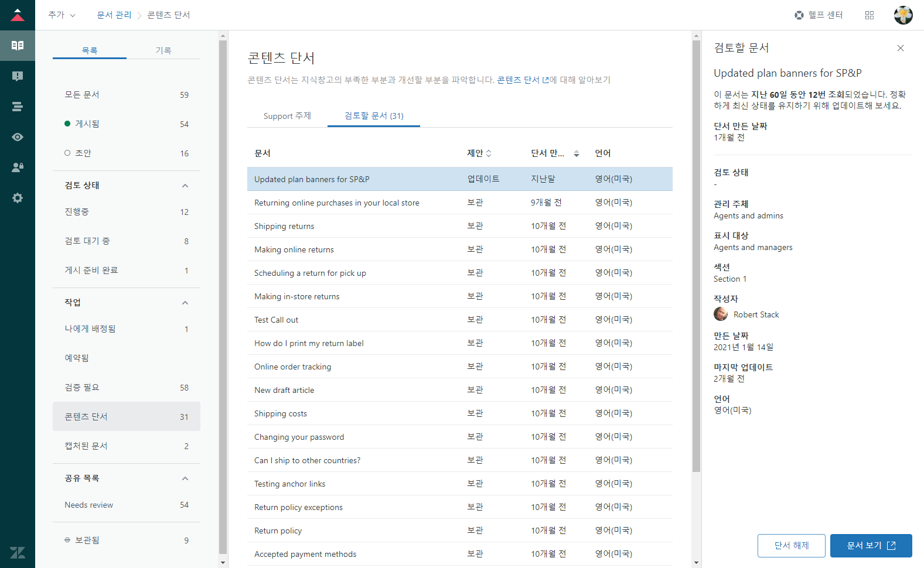Select the Shipping costs row

[x=460, y=413]
